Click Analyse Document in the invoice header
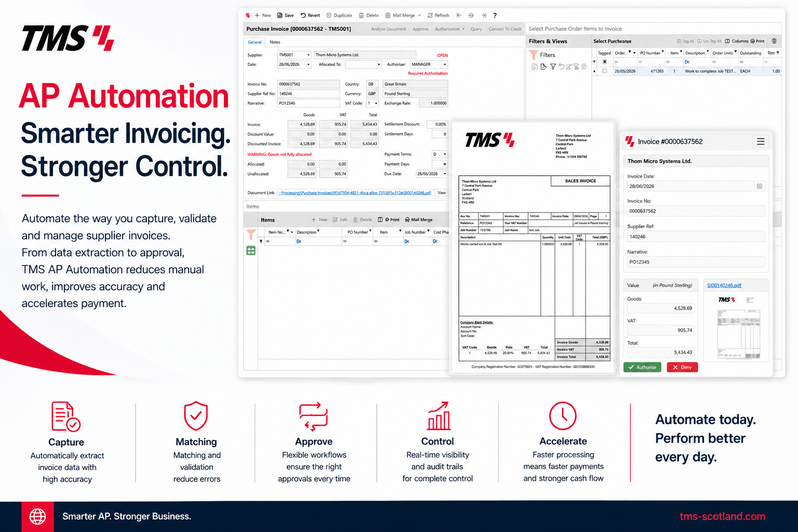 389,29
